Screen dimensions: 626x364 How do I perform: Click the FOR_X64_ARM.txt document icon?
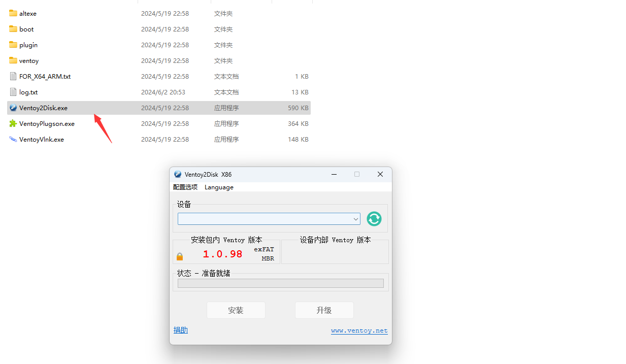13,76
